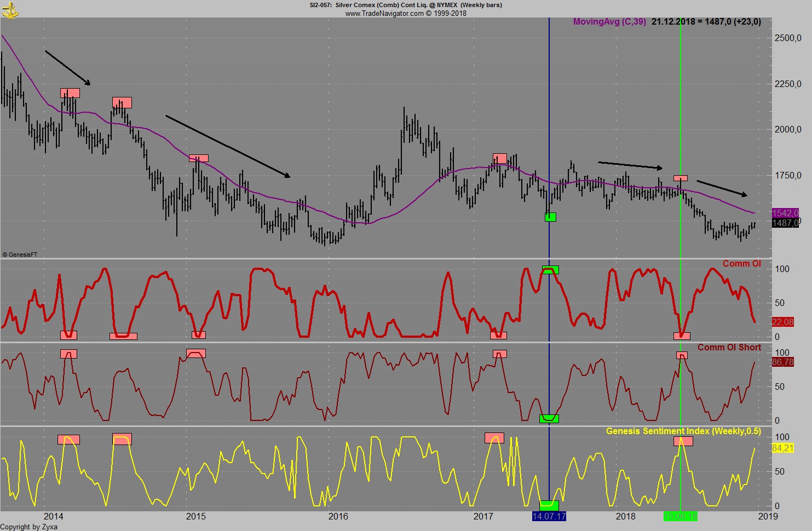The width and height of the screenshot is (812, 531).
Task: Click the red 22,08 Comm OI value tag
Action: click(782, 322)
